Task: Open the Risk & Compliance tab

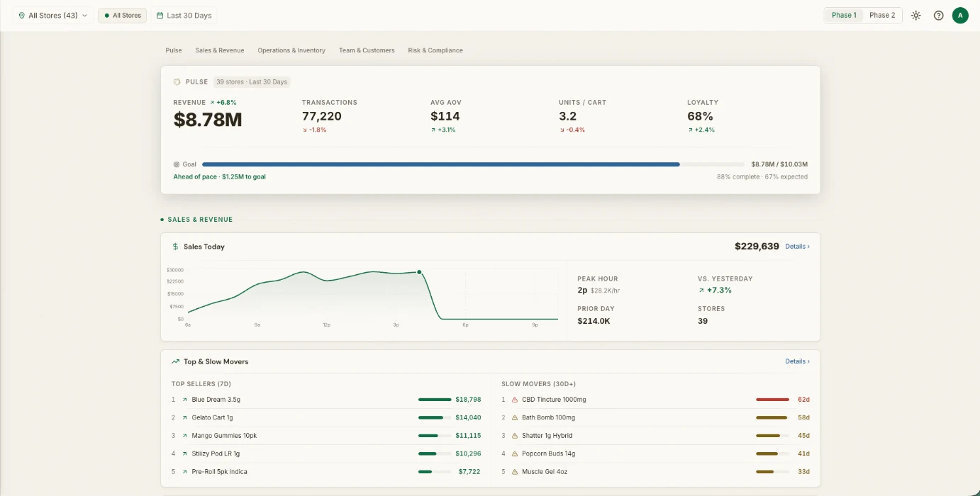Action: (x=435, y=50)
